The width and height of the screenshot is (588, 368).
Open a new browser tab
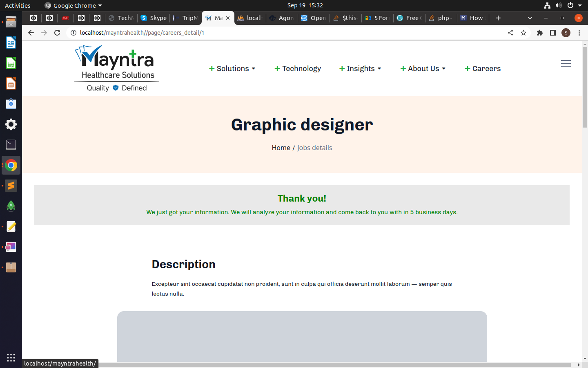498,18
